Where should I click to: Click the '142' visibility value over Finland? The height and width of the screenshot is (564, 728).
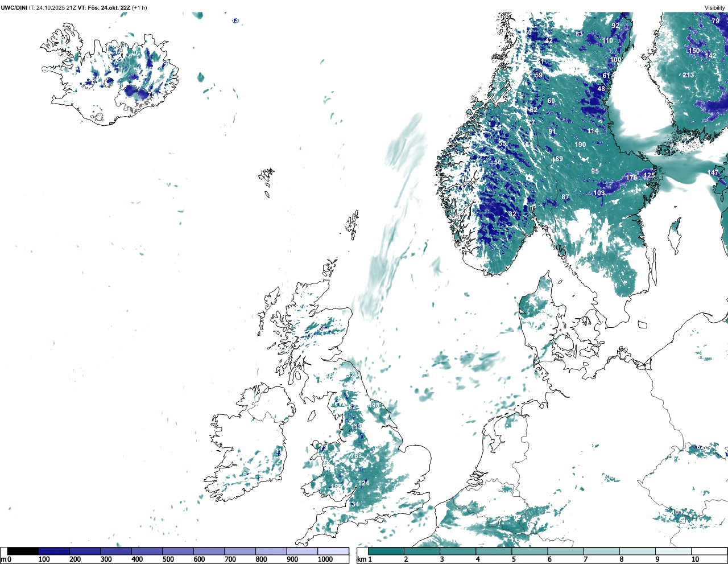[711, 56]
